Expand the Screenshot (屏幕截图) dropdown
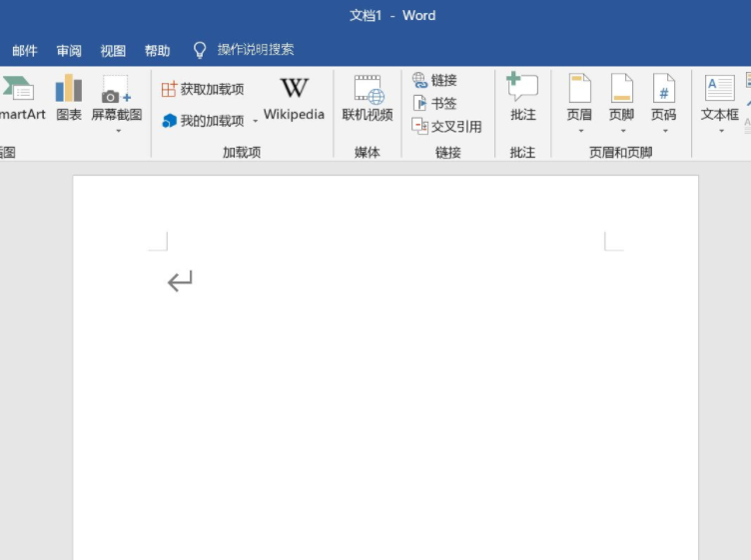Screen dimensions: 751x560 click(117, 131)
